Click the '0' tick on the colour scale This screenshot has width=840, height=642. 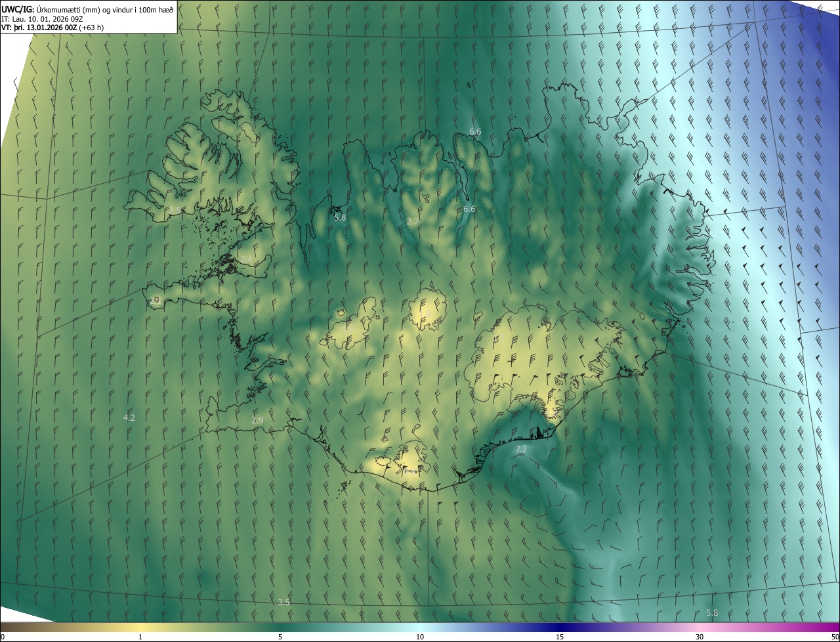click(x=3, y=637)
